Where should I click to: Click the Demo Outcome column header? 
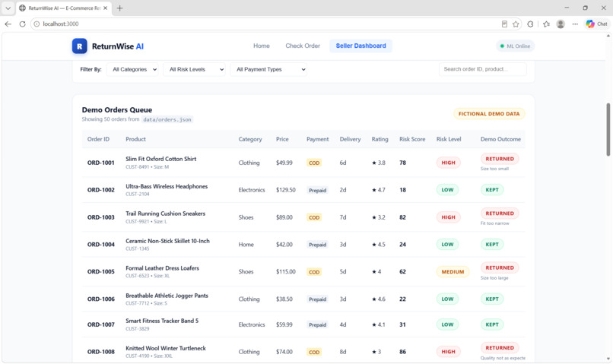[500, 139]
